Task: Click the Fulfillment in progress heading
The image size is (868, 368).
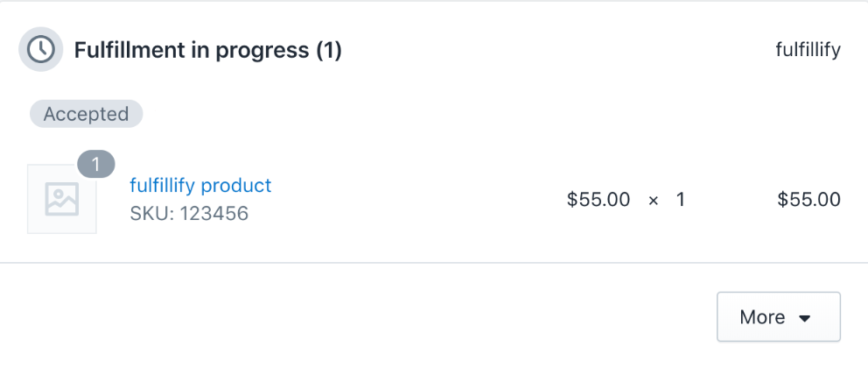Action: (208, 50)
